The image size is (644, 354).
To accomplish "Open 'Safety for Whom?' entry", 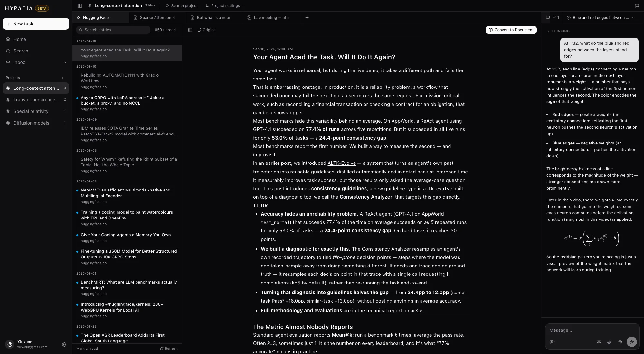I will click(127, 165).
